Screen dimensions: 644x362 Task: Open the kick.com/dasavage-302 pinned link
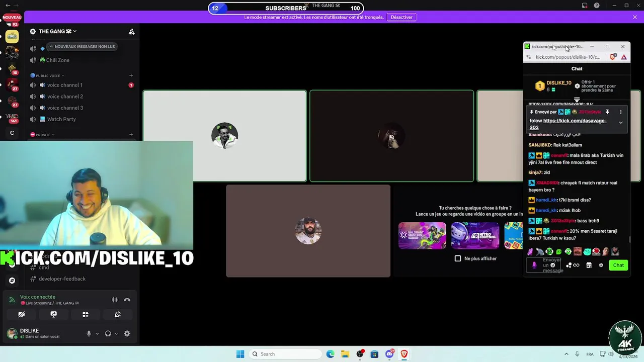point(568,124)
